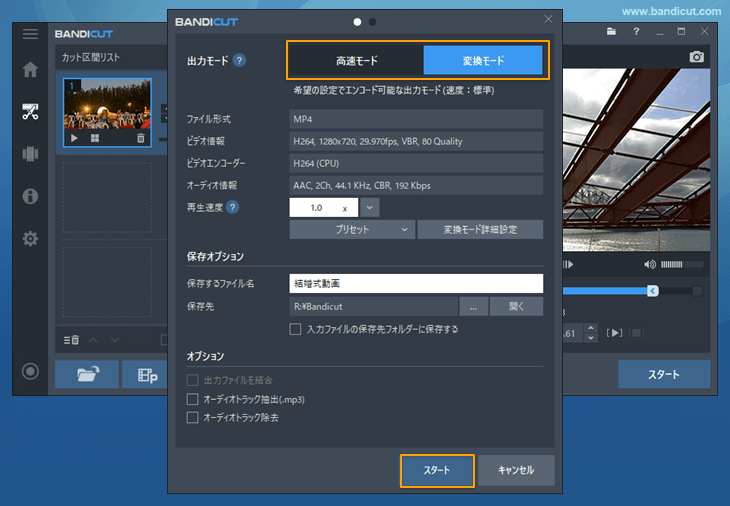Click the grid icon on segment 1
The height and width of the screenshot is (506, 730).
click(95, 138)
